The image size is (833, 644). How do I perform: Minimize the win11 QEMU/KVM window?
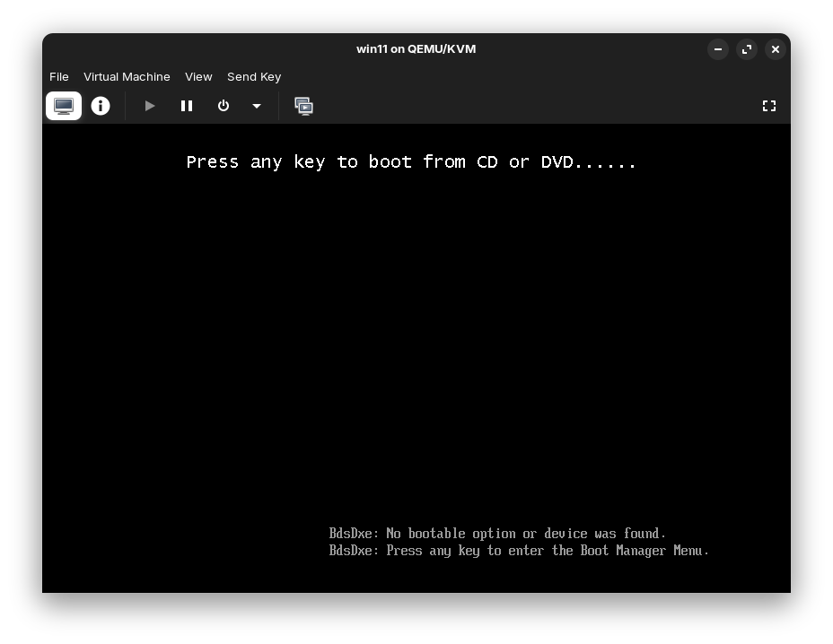coord(718,49)
